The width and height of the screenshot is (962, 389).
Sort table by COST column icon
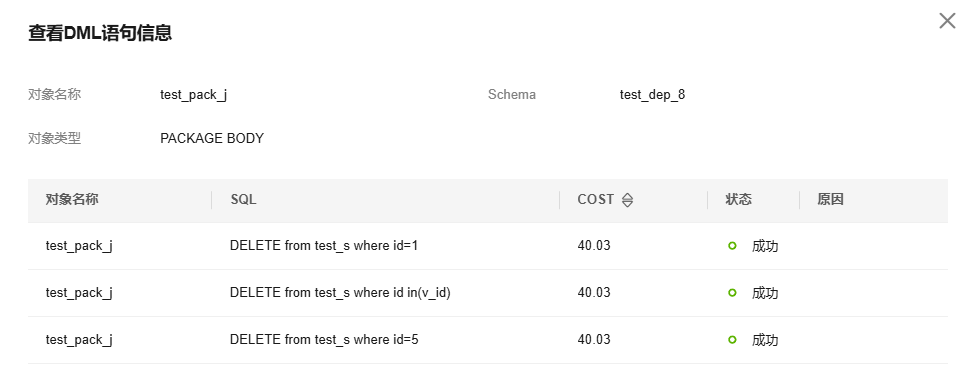(627, 200)
